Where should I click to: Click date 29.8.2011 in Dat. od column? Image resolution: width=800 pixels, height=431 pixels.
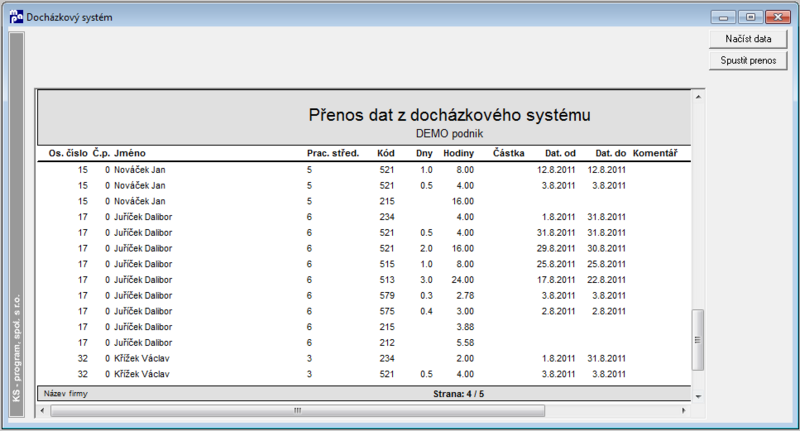click(556, 248)
